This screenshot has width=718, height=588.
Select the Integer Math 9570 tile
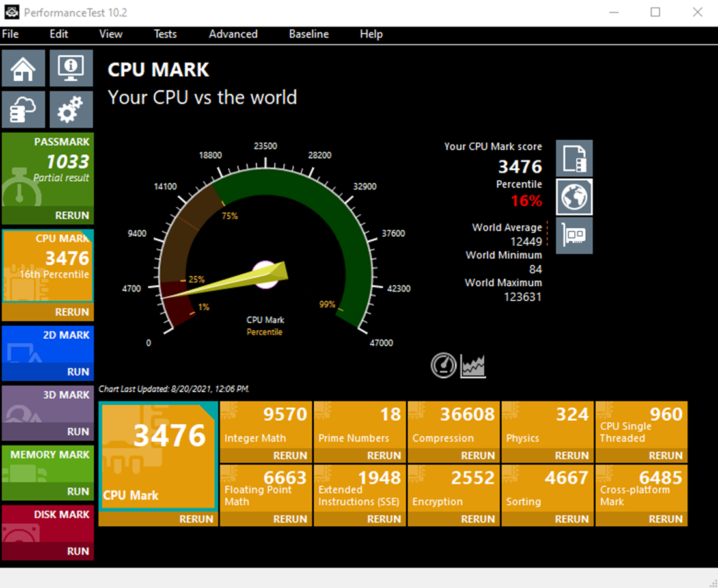click(266, 425)
